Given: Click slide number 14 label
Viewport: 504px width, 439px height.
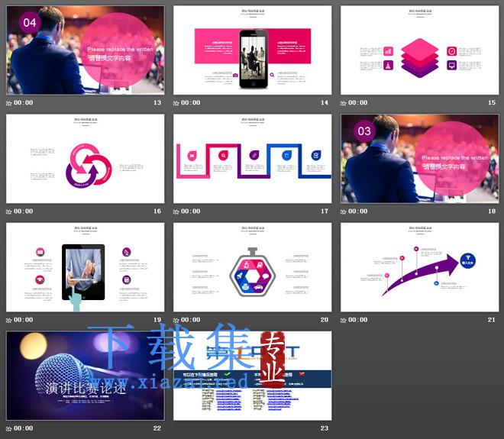Looking at the screenshot, I should coord(325,102).
